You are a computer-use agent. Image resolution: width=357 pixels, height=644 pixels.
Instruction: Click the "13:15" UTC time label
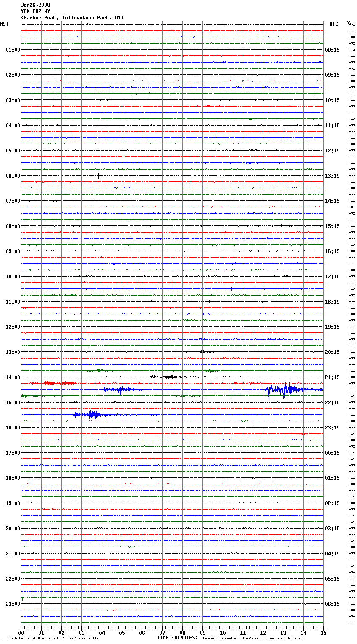pos(332,176)
